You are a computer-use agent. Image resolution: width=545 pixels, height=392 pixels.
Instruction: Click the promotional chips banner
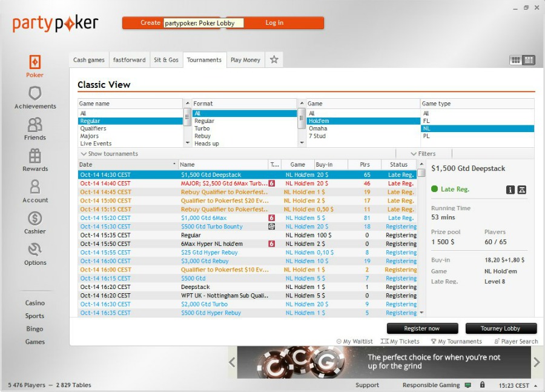(x=384, y=362)
